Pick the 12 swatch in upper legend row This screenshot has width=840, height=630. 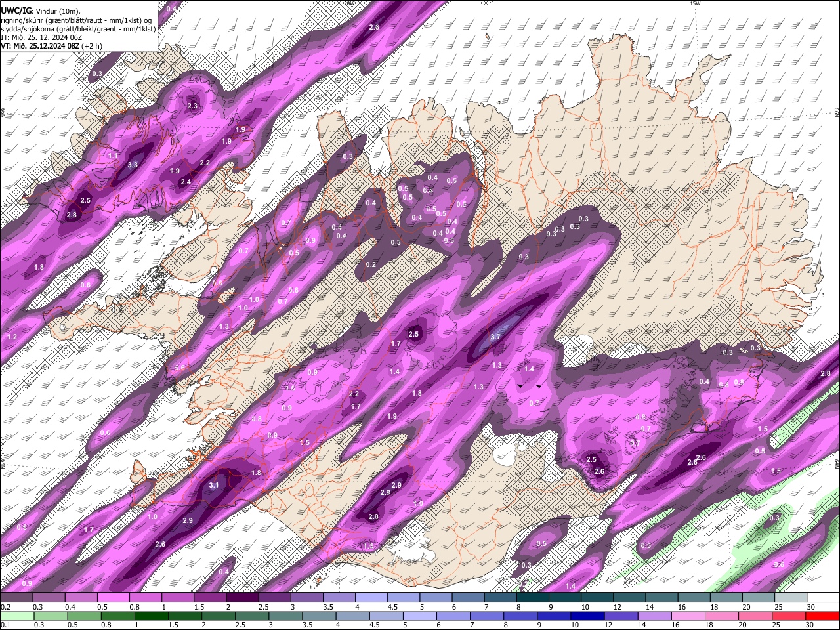[x=629, y=598]
